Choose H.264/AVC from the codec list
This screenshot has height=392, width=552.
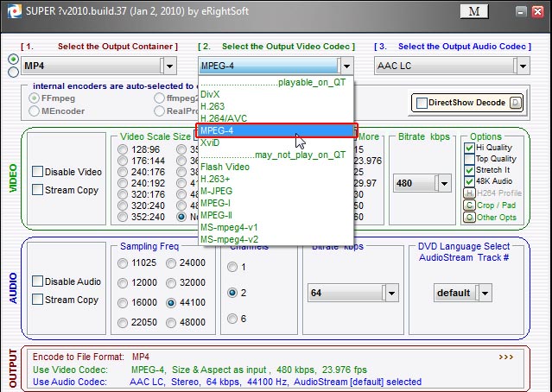pos(223,118)
